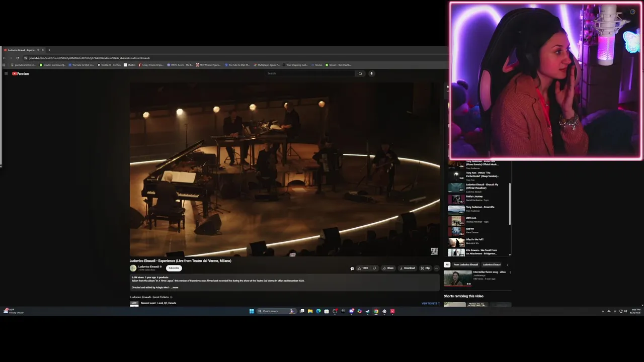The height and width of the screenshot is (362, 644).
Task: Show more filter chips with right arrow
Action: click(x=507, y=264)
